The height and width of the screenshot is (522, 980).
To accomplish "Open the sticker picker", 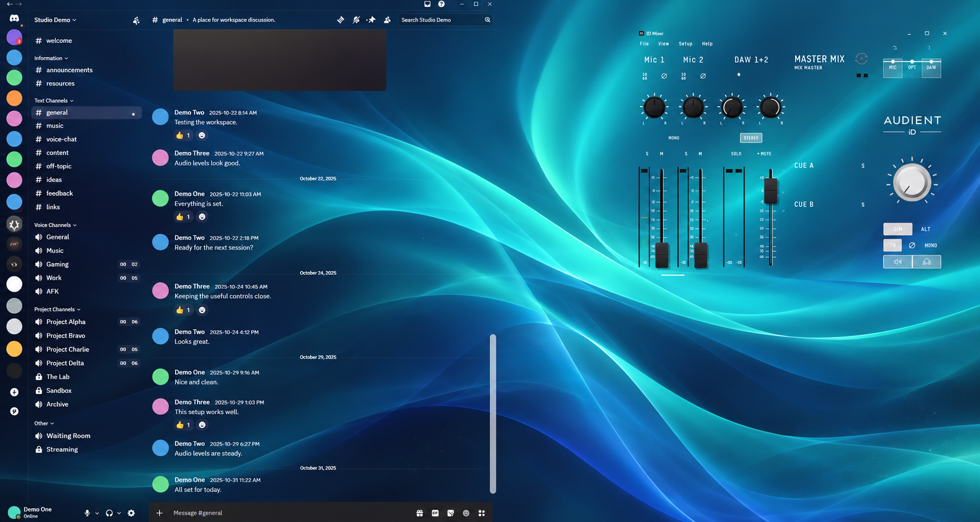I will coord(451,513).
